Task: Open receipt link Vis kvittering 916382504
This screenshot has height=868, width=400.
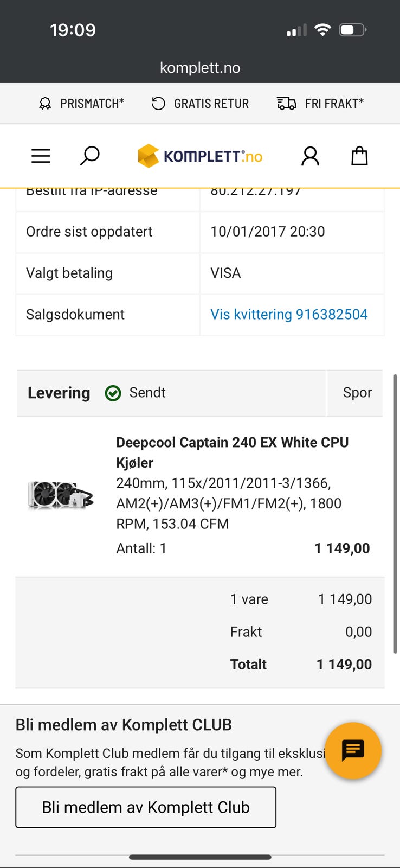Action: click(289, 314)
